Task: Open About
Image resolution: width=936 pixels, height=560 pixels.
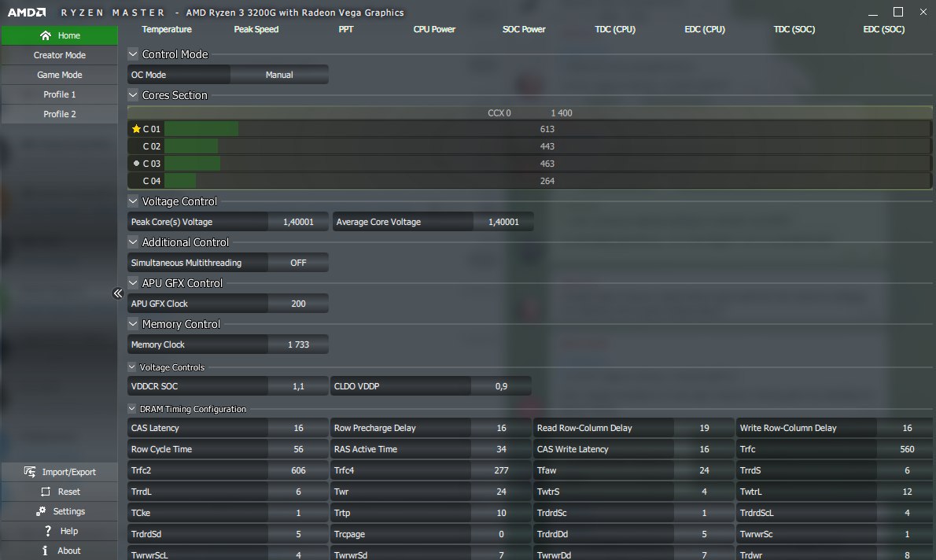Action: 60,551
